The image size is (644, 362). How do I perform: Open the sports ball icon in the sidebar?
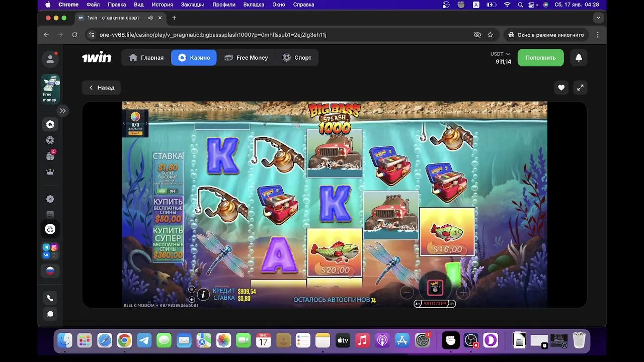(50, 140)
